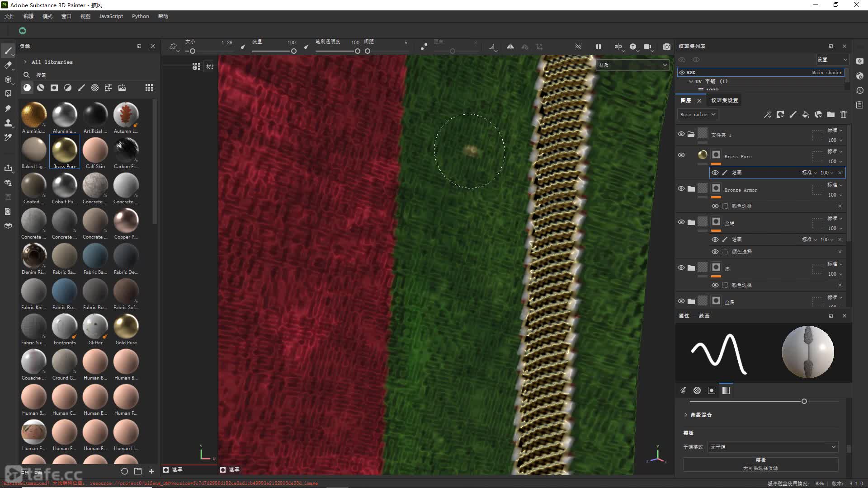868x488 pixels.
Task: Import resource with the plus button
Action: click(151, 471)
